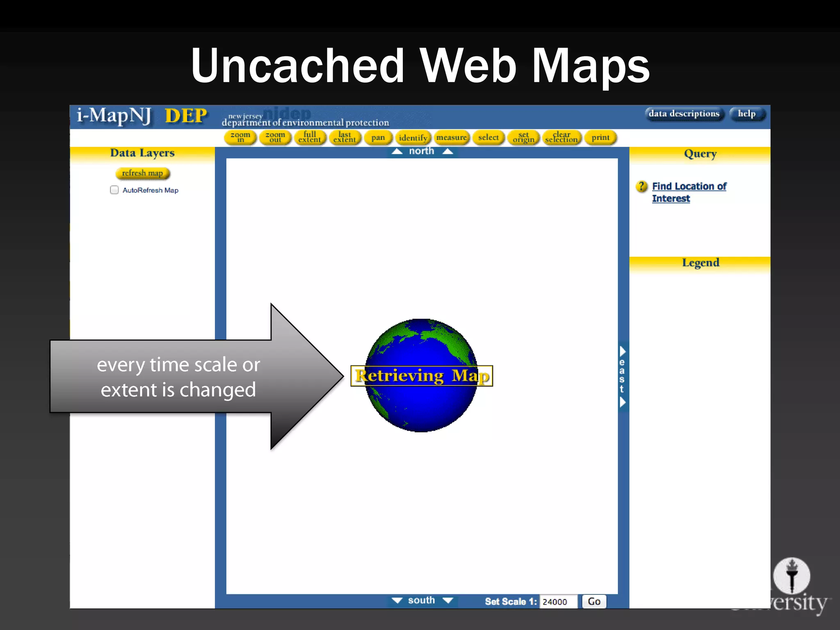Click the Set Scale input field
The image size is (840, 630).
pos(558,602)
